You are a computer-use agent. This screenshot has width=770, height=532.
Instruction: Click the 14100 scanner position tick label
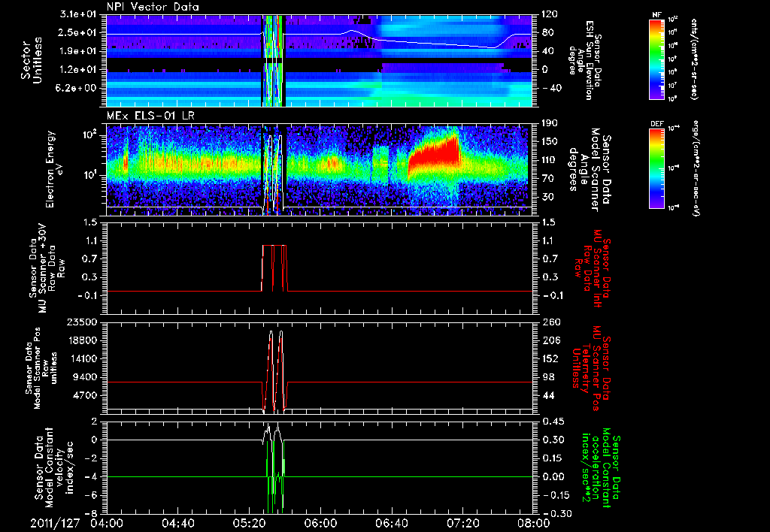[83, 358]
